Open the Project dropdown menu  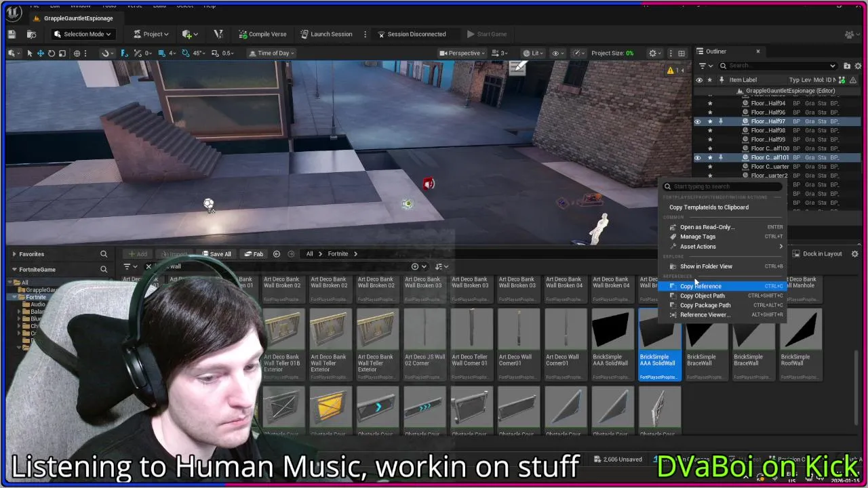point(152,34)
